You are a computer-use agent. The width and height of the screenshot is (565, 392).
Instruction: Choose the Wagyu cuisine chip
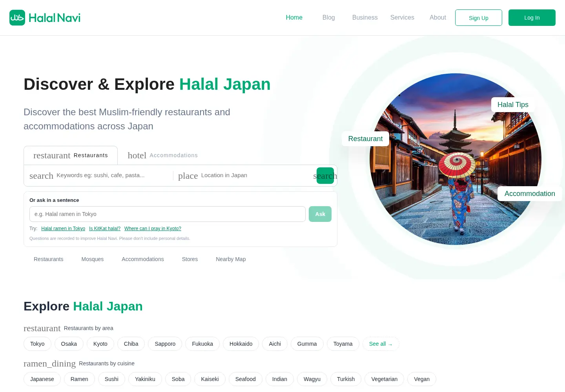312,379
